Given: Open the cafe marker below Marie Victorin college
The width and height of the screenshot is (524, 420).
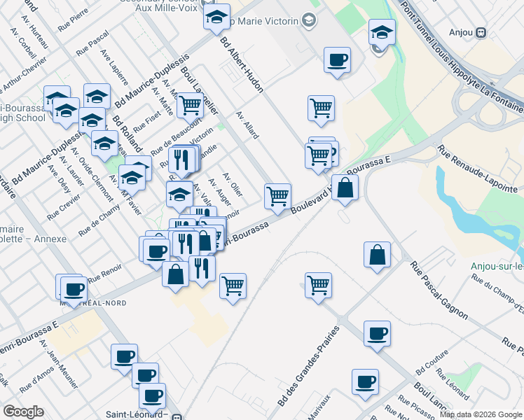Looking at the screenshot, I should [337, 62].
